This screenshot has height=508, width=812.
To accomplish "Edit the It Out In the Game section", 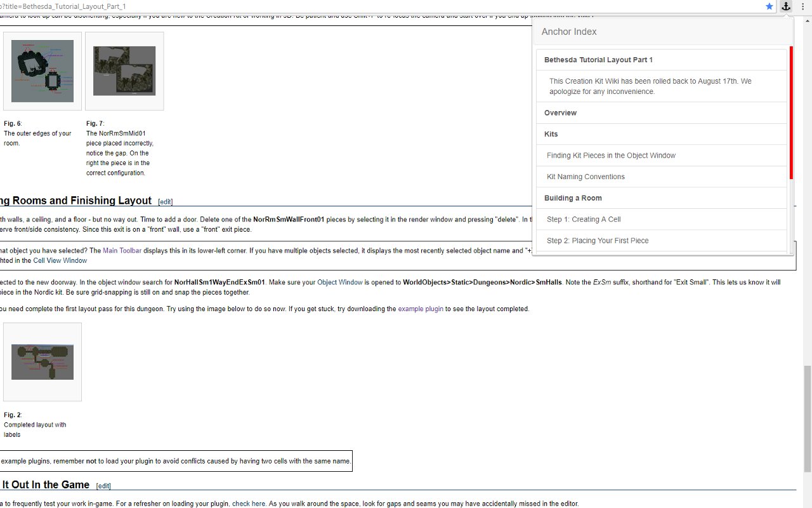I will coord(103,486).
